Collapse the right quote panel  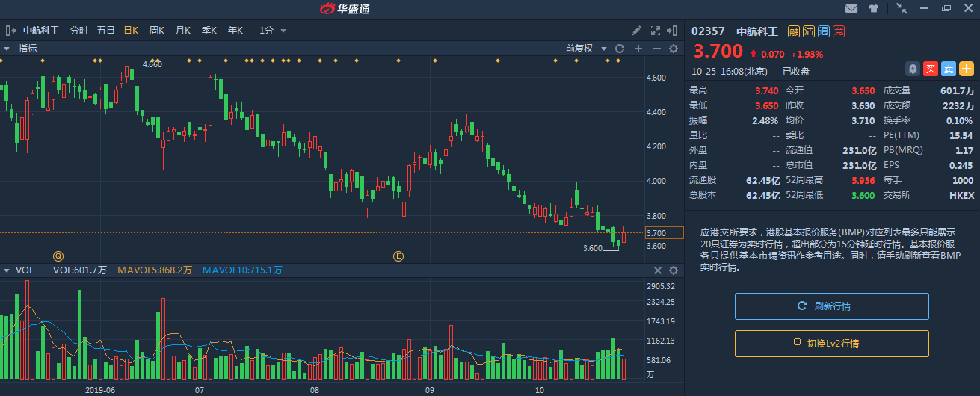pos(674,31)
